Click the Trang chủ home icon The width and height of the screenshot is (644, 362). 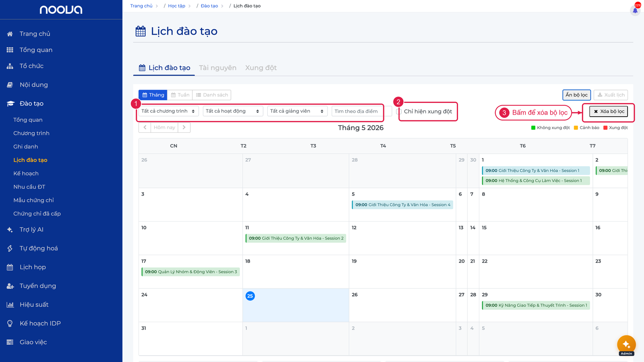(10, 34)
